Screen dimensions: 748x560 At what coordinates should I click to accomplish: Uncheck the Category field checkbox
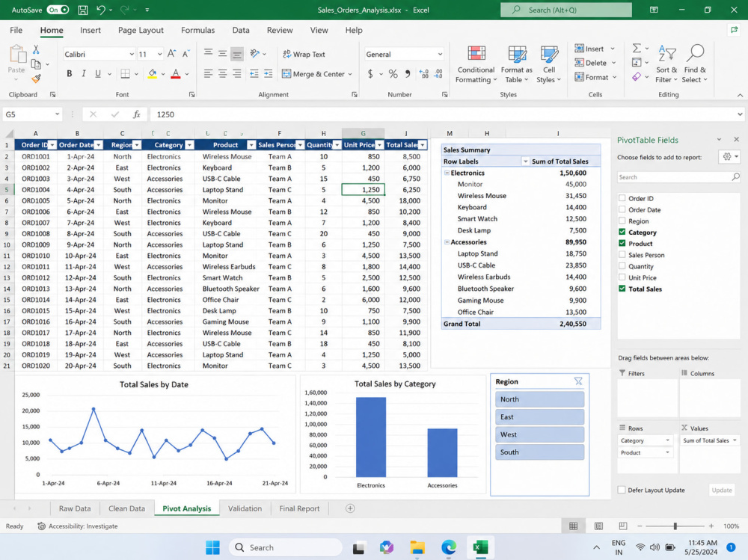pyautogui.click(x=622, y=232)
